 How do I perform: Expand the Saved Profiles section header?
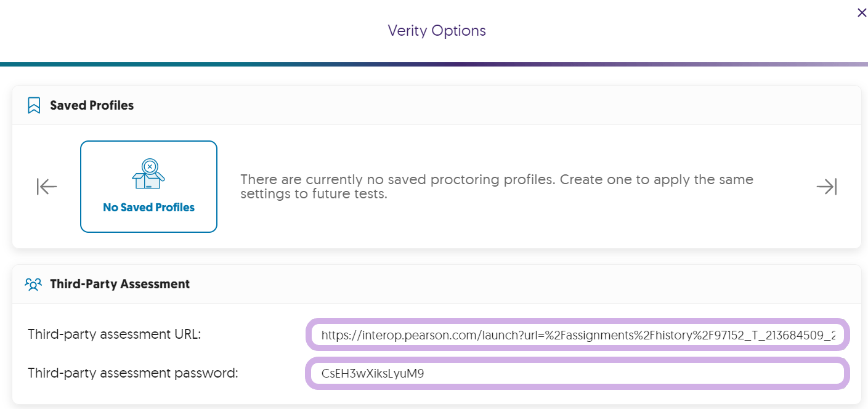91,105
